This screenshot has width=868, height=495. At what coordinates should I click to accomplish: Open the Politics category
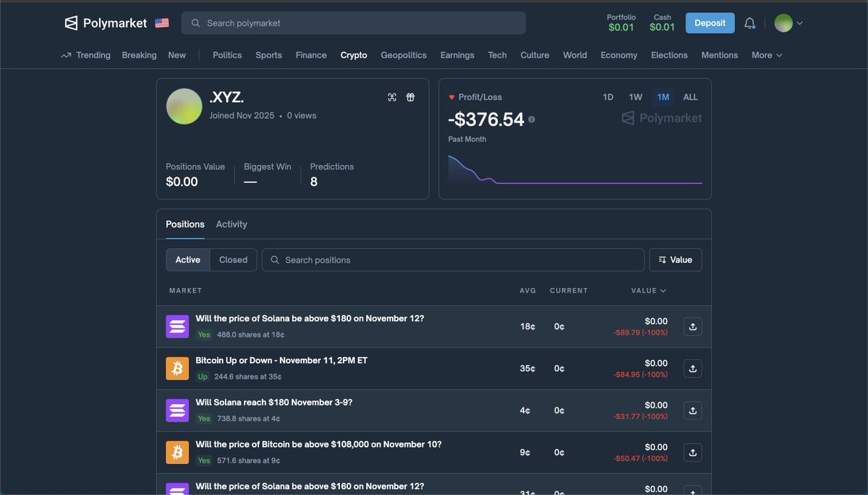(227, 55)
